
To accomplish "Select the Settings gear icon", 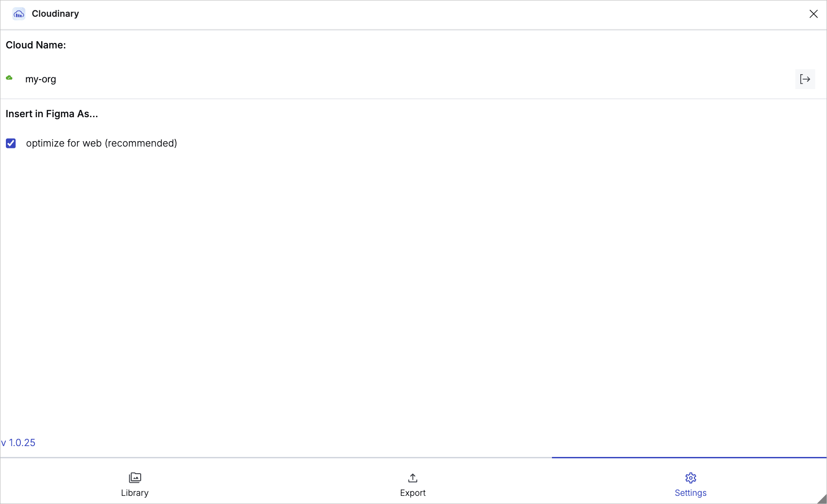I will click(690, 478).
